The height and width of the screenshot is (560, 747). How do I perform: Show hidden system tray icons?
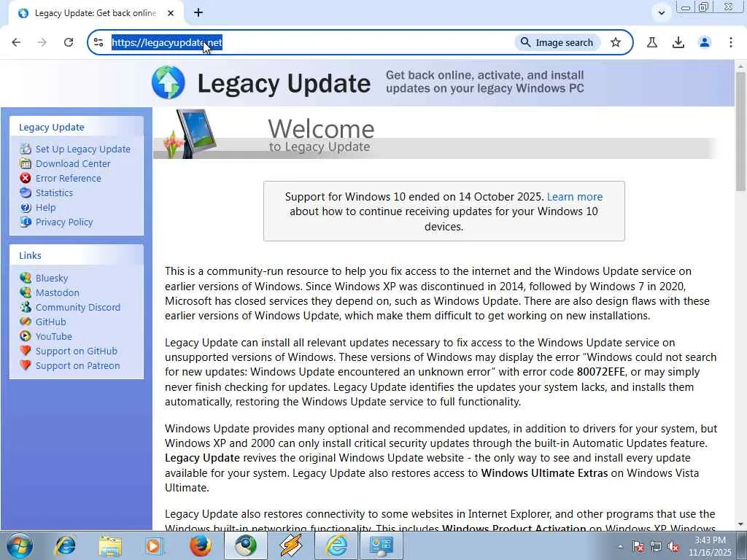620,546
